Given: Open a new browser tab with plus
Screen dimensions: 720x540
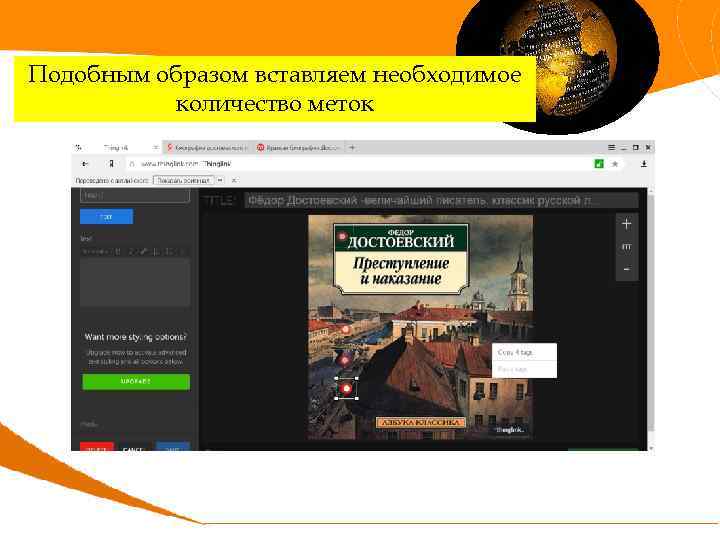Looking at the screenshot, I should (x=352, y=147).
